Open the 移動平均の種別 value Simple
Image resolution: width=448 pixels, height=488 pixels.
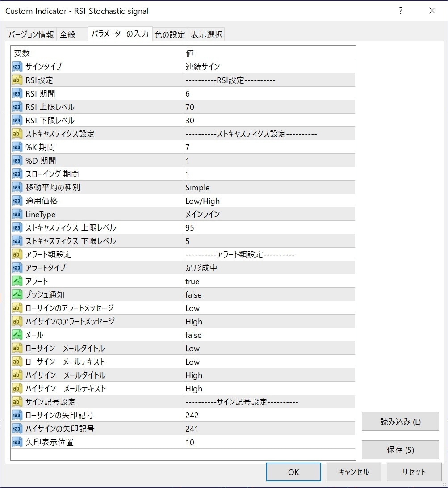tap(269, 187)
